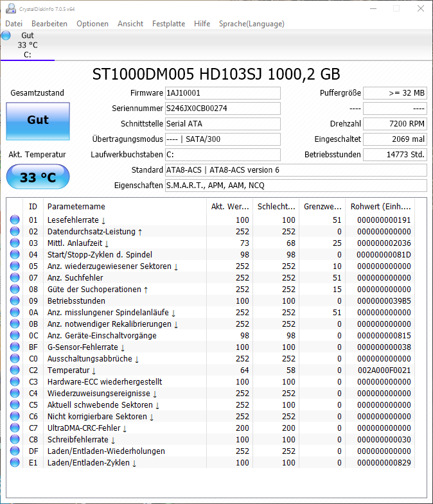Click the Parametername column header
The height and width of the screenshot is (504, 433).
click(125, 206)
